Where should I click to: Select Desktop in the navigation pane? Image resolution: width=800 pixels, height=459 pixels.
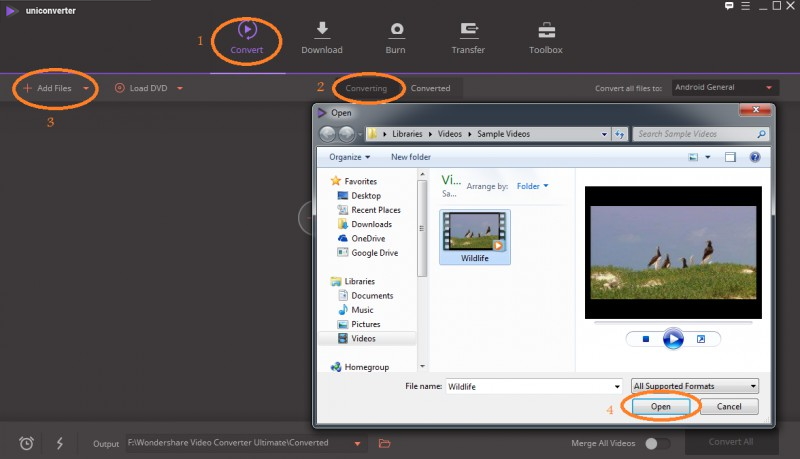(x=360, y=195)
